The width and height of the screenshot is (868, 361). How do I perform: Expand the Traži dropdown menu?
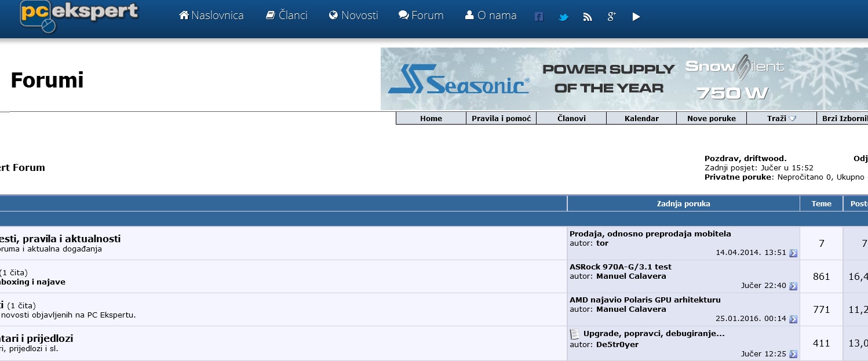781,118
